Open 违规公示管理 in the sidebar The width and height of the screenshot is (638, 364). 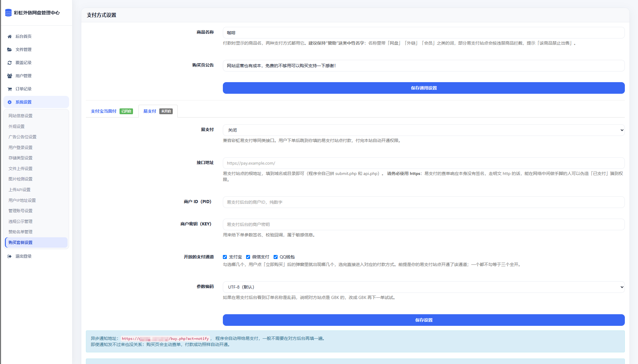click(20, 221)
